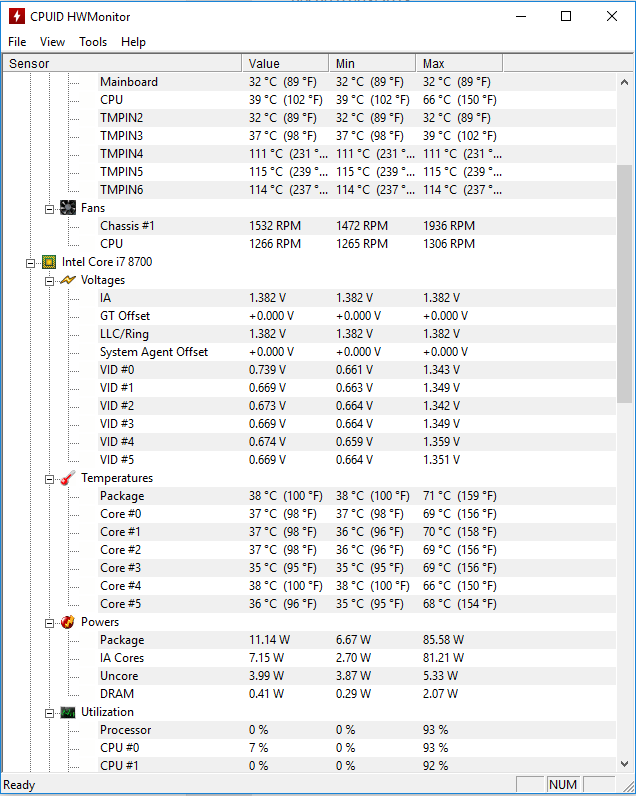Click the Max column header
The image size is (636, 796).
(x=459, y=63)
